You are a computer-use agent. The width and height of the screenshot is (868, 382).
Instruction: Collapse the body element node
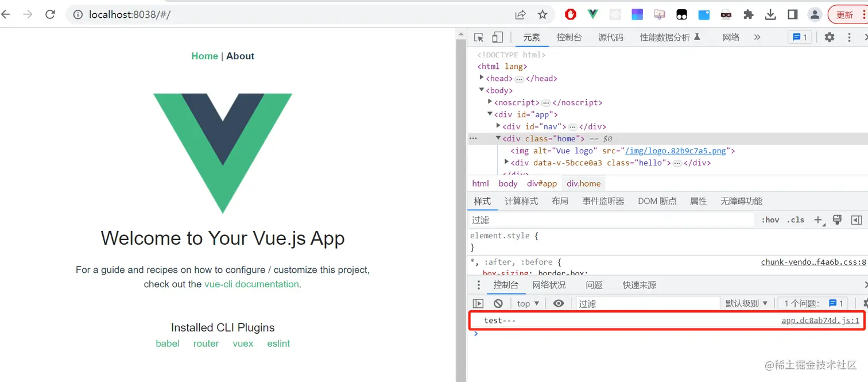tap(482, 90)
